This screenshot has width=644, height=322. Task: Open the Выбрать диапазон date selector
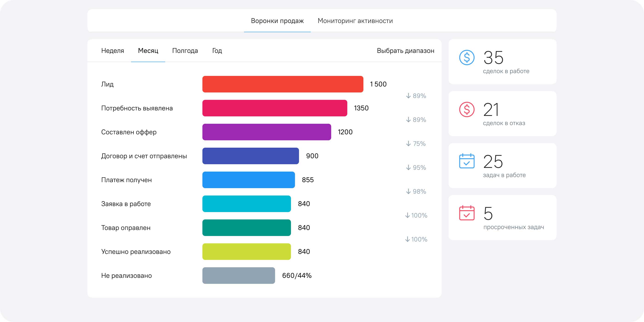tap(405, 51)
